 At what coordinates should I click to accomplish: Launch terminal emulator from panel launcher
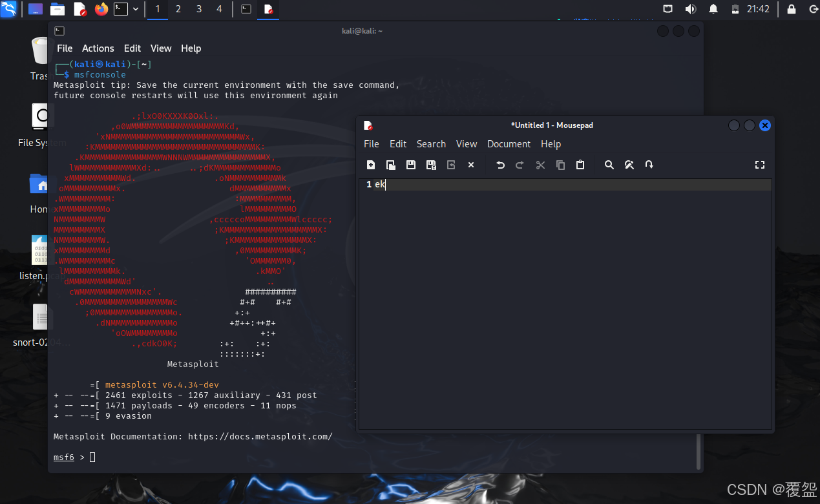[x=121, y=9]
